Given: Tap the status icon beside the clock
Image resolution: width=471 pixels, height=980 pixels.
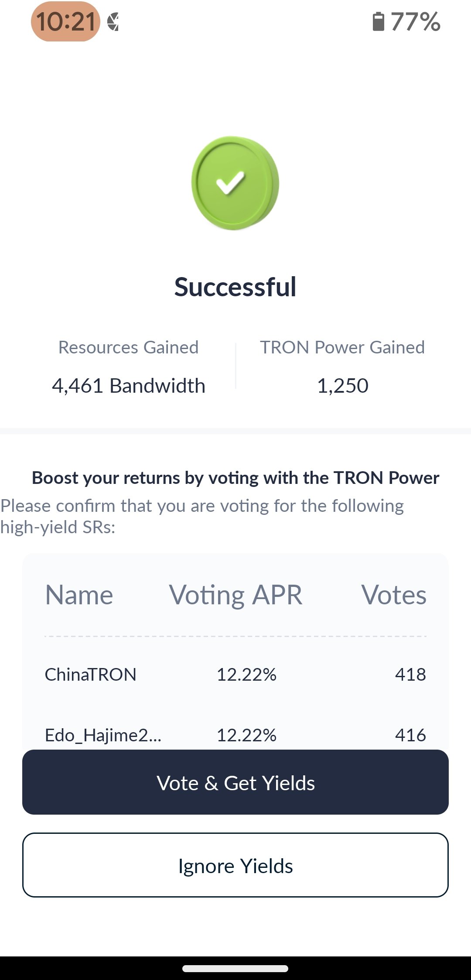Looking at the screenshot, I should (113, 22).
